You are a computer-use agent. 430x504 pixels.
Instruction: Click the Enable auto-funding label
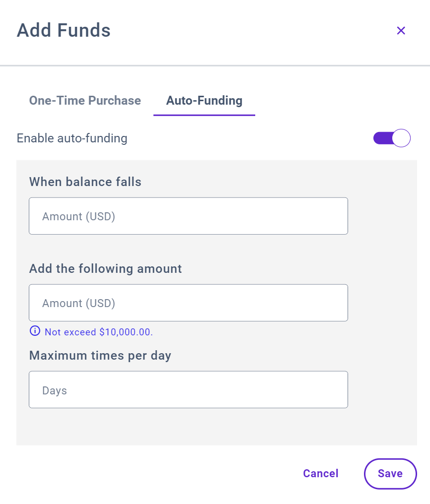click(72, 138)
